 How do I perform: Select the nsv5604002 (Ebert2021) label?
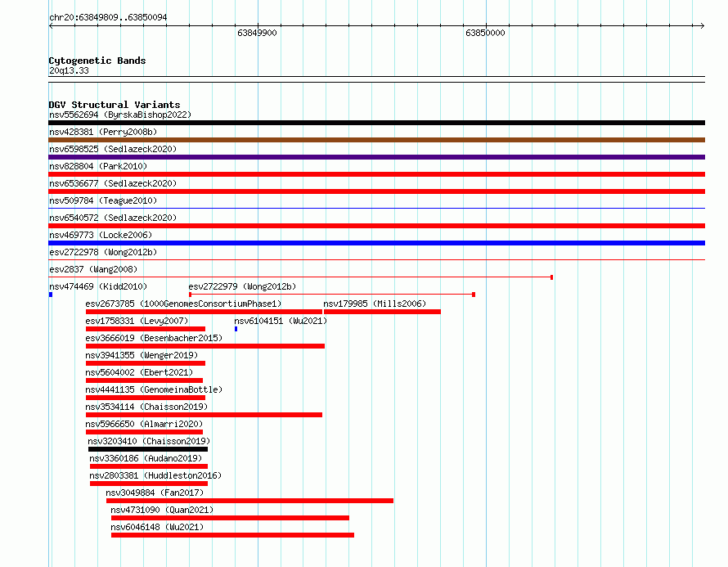139,372
